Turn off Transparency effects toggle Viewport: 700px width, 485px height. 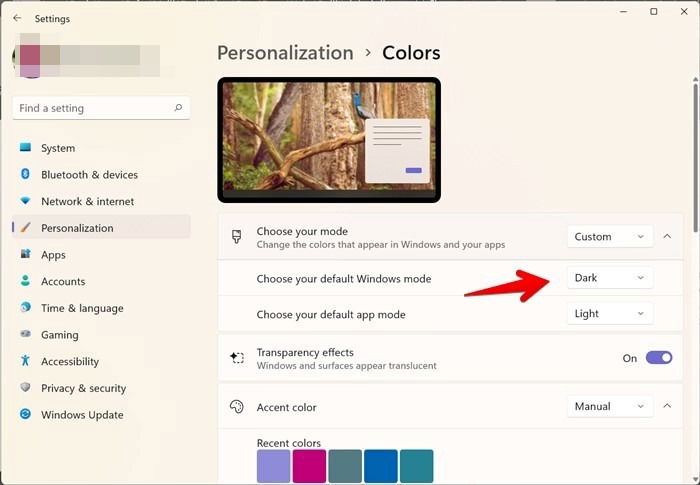pyautogui.click(x=659, y=358)
